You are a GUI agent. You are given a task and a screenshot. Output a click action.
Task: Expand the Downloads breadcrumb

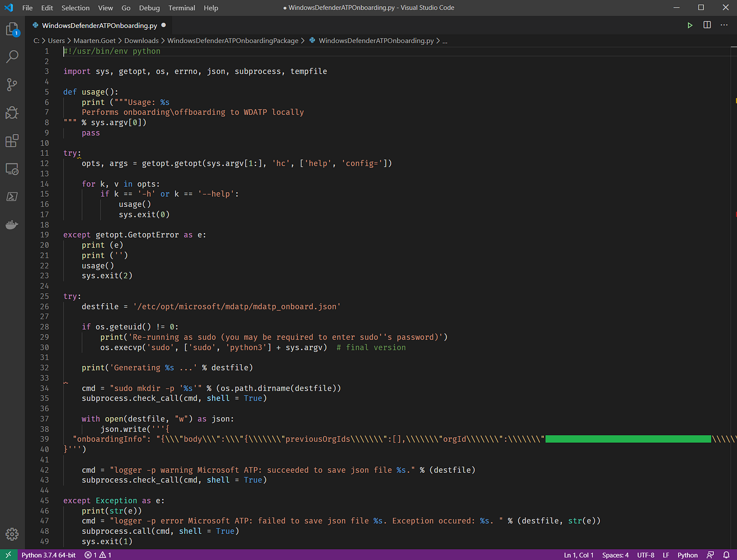pos(142,41)
